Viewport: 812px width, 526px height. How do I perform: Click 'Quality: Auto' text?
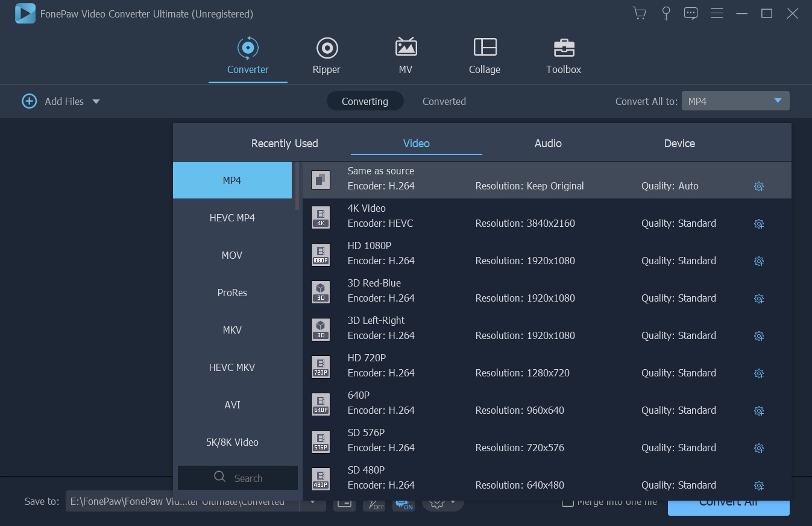tap(670, 186)
